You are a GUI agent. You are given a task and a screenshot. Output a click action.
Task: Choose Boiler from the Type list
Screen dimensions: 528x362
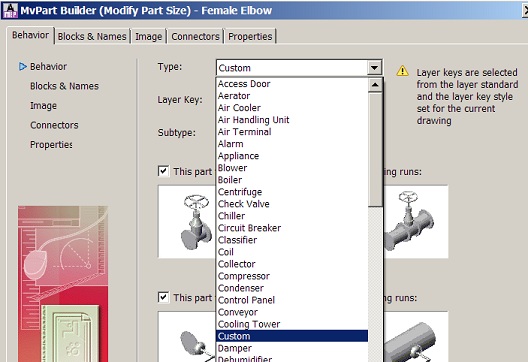tap(292, 180)
